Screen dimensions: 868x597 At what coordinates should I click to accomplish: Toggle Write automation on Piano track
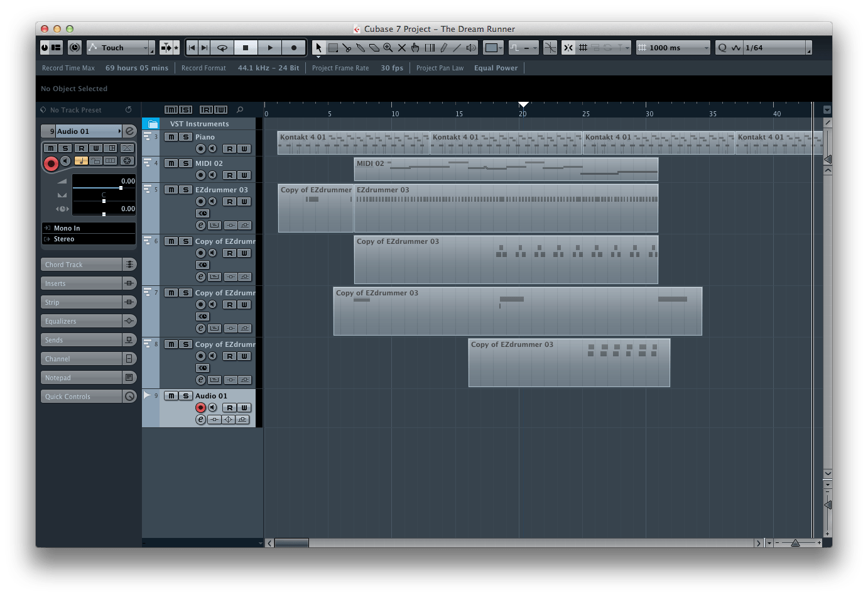244,149
